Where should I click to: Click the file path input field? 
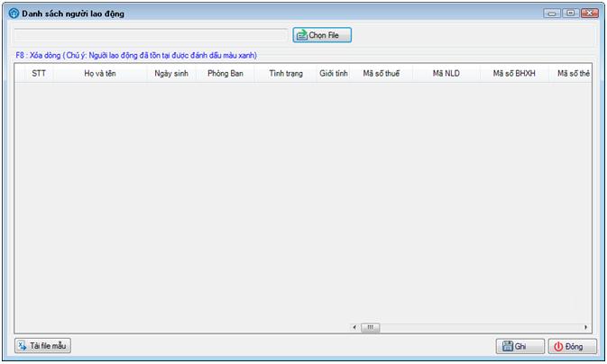151,35
